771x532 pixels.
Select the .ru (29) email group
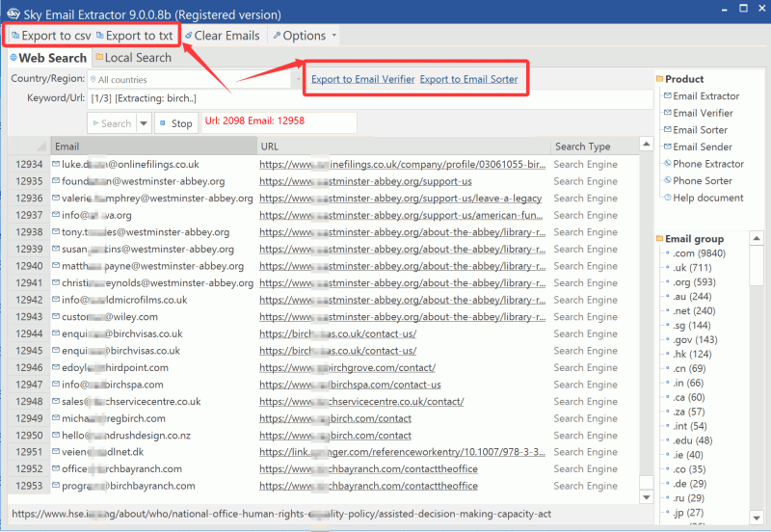pos(688,498)
